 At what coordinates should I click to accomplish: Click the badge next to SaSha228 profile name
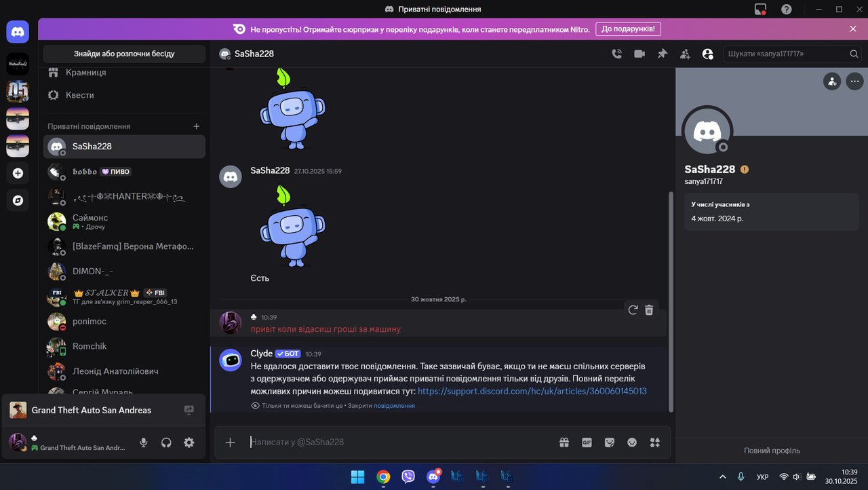tap(745, 170)
